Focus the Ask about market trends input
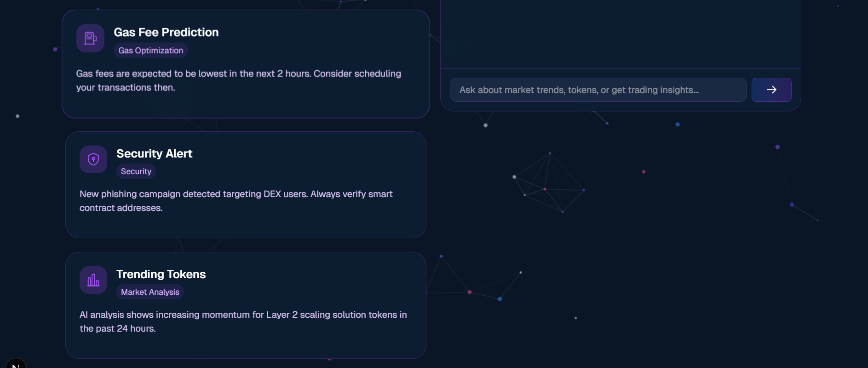This screenshot has width=868, height=368. (x=598, y=90)
